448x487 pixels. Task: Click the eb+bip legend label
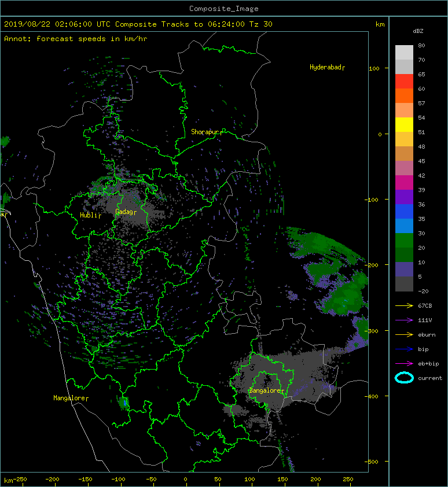[428, 364]
